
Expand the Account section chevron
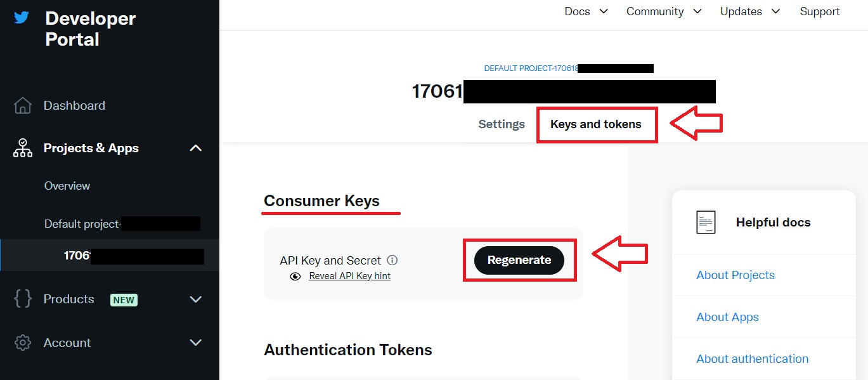pyautogui.click(x=196, y=343)
